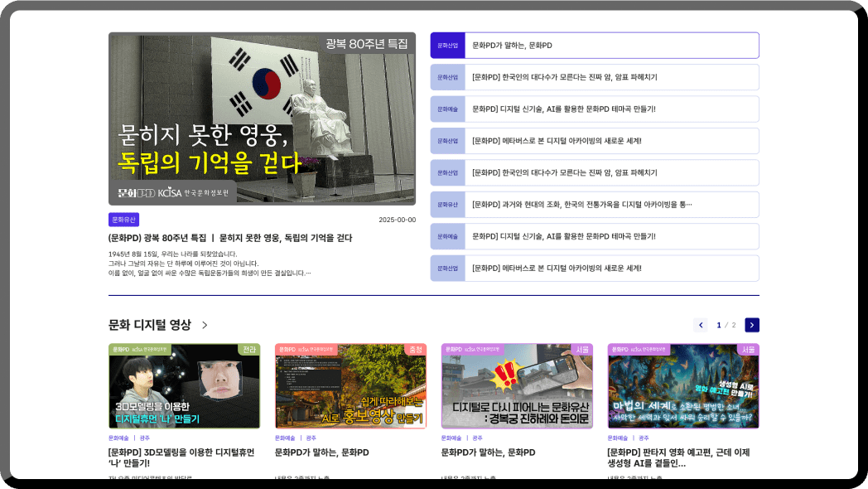868x489 pixels.
Task: Click 문화유산 tag beside 과거와 현대의 조화 row
Action: [448, 205]
